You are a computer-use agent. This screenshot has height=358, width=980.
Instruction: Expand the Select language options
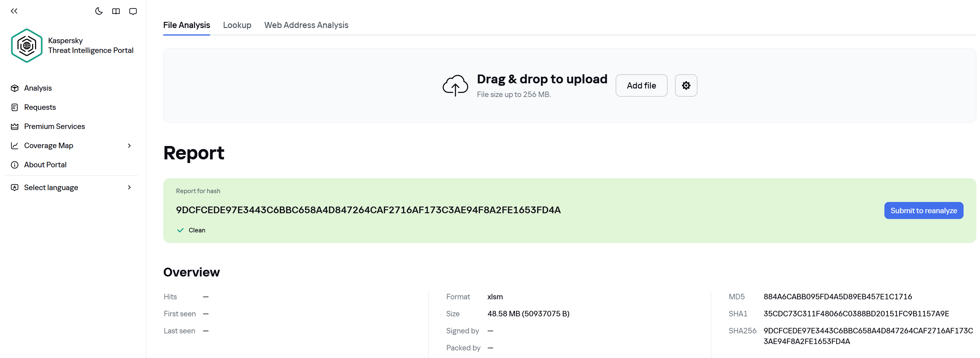[x=129, y=187]
